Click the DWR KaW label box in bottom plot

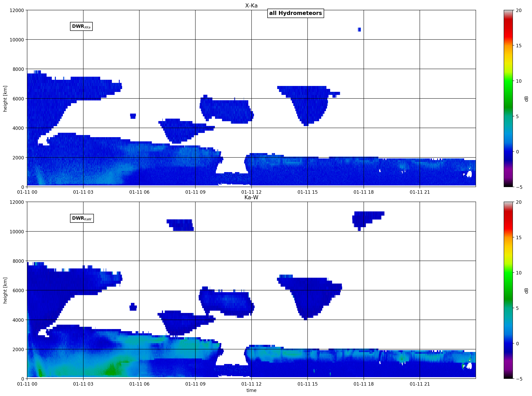(82, 218)
